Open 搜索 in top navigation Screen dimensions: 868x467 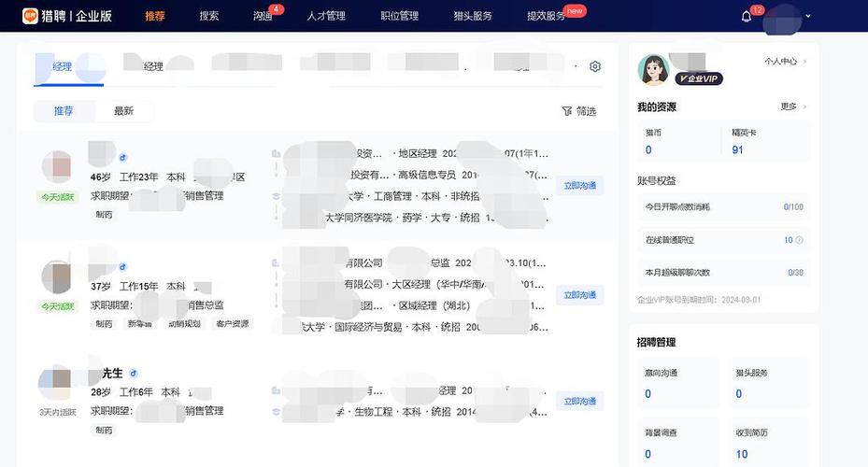[x=209, y=16]
